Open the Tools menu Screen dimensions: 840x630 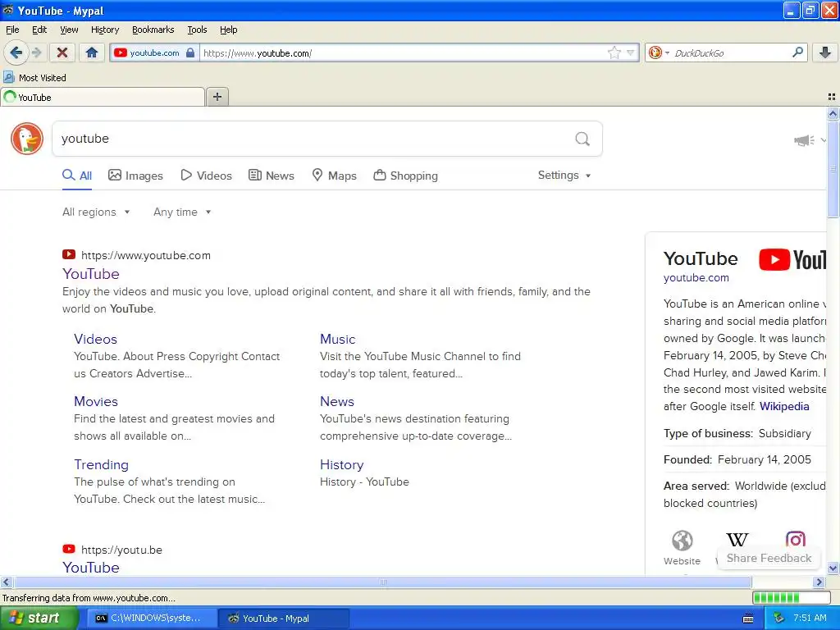(x=197, y=30)
